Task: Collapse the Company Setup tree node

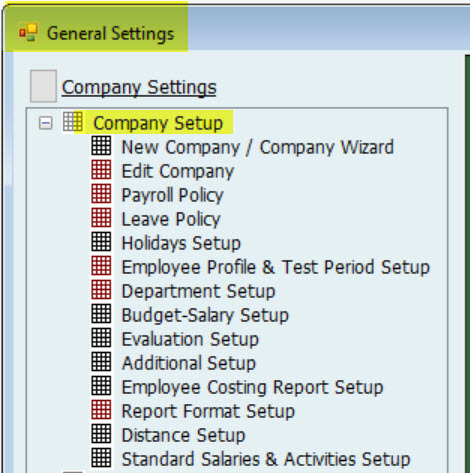Action: point(45,123)
